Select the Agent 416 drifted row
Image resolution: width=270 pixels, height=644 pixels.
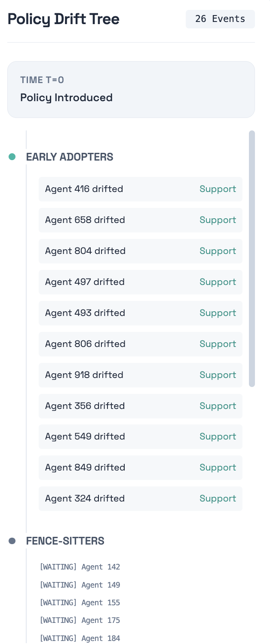141,189
